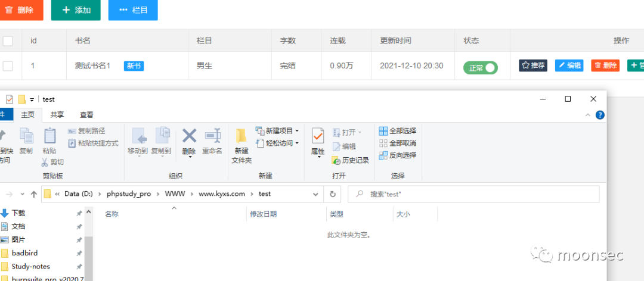Viewport: 644px width, 281px height.
Task: Open the recent locations dropdown arrow
Action: (22, 194)
